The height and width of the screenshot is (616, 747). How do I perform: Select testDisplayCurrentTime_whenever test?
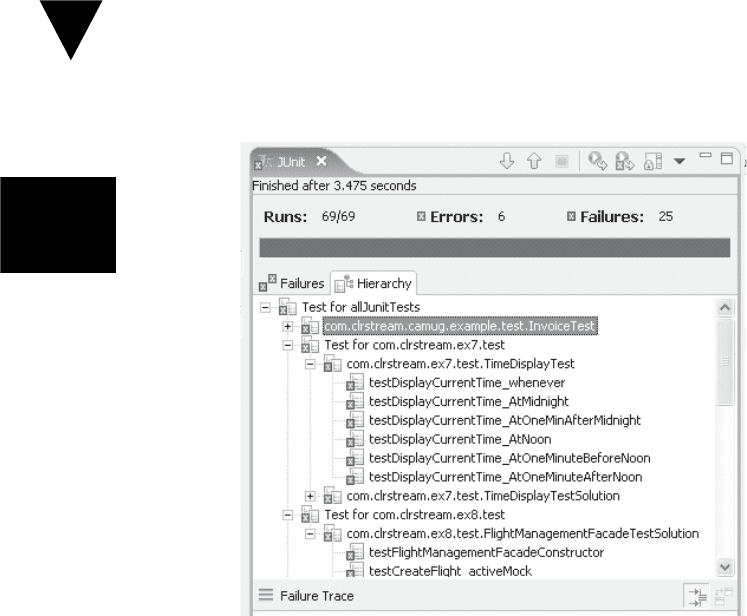[467, 383]
